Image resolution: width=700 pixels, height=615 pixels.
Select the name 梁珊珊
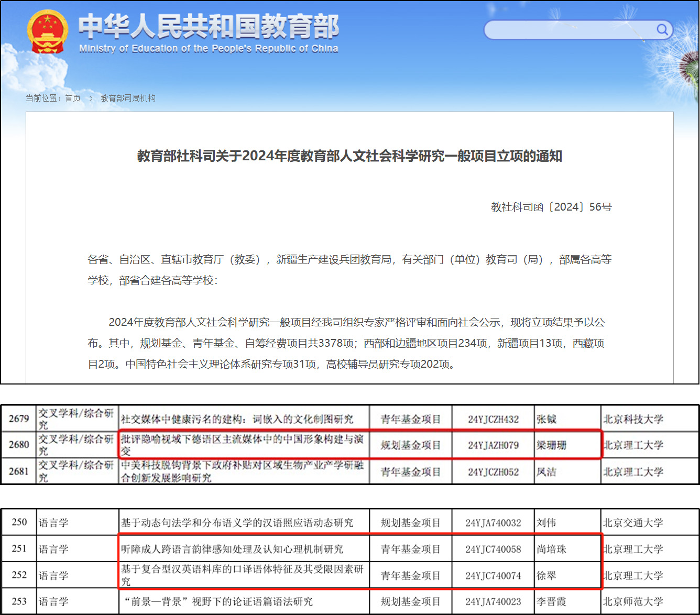tap(551, 445)
